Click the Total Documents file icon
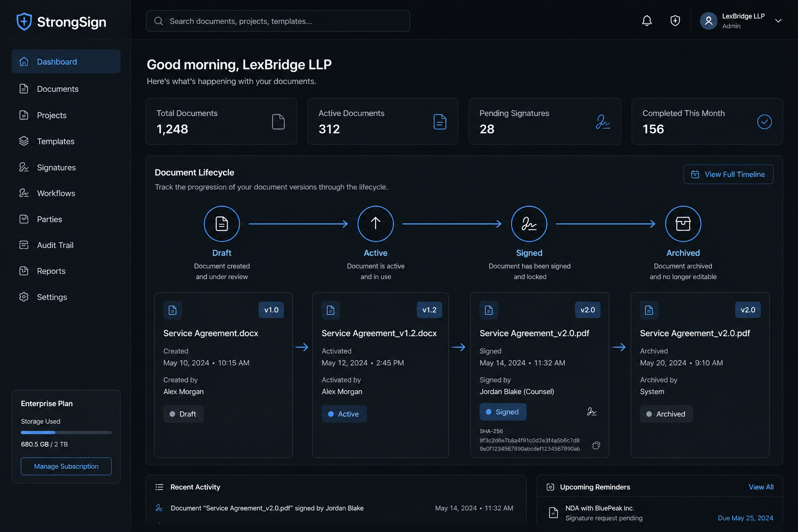 [x=278, y=122]
